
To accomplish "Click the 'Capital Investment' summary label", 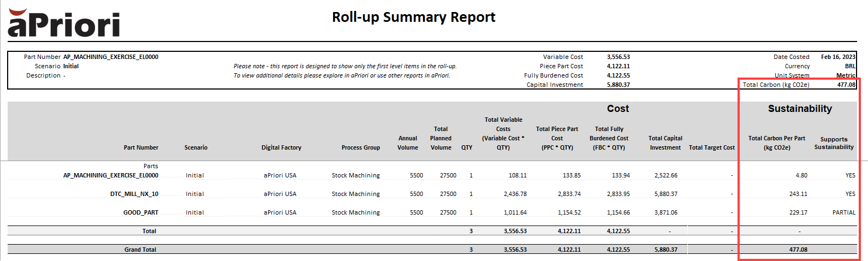I will tap(555, 85).
